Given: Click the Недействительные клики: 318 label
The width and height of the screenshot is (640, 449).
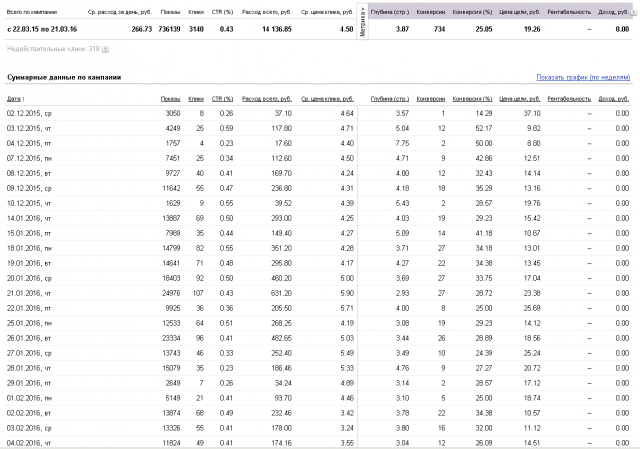Looking at the screenshot, I should pyautogui.click(x=53, y=49).
